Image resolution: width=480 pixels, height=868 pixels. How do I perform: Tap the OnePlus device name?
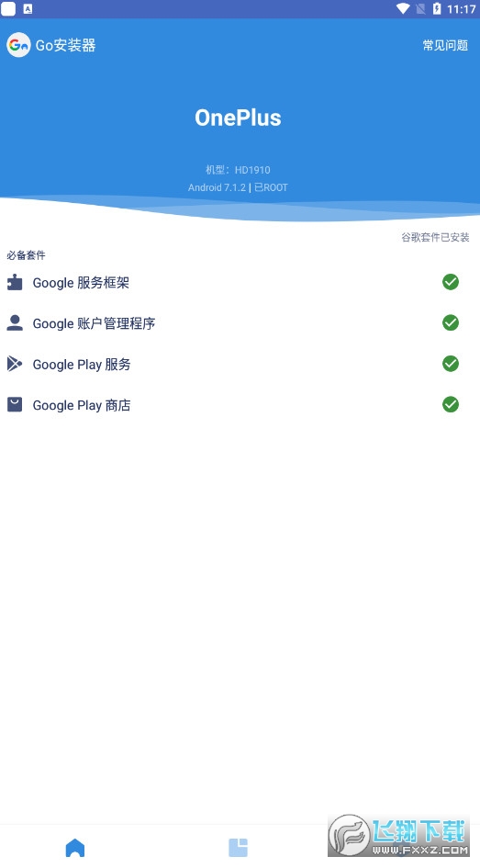click(238, 118)
